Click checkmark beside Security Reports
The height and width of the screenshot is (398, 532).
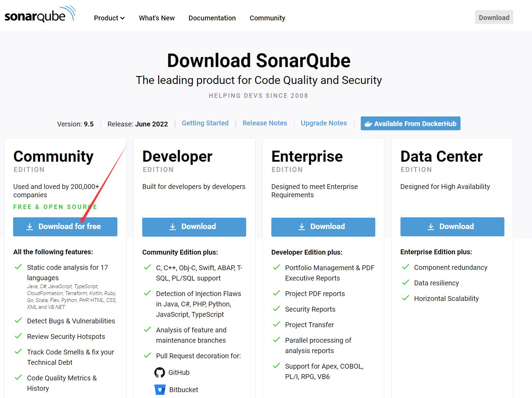(x=277, y=309)
